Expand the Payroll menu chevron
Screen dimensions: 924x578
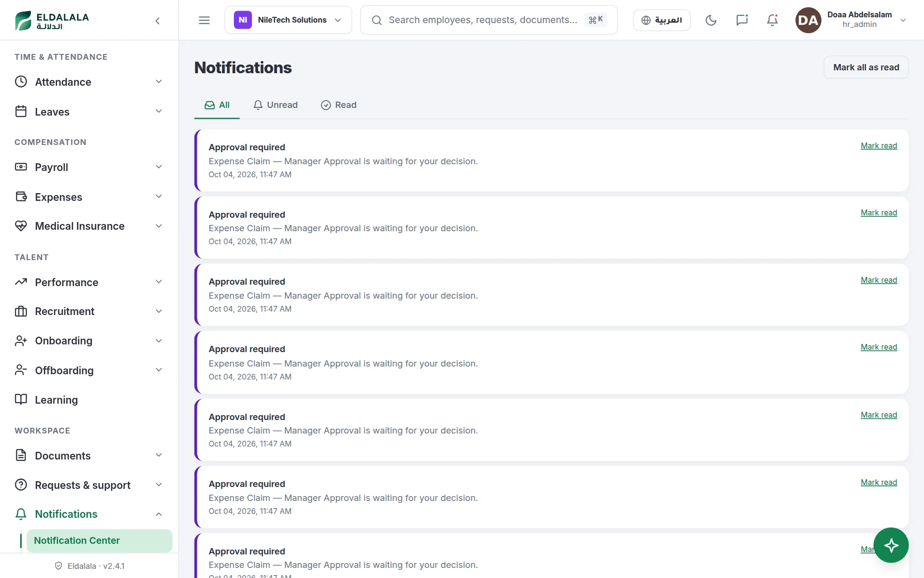click(x=159, y=167)
